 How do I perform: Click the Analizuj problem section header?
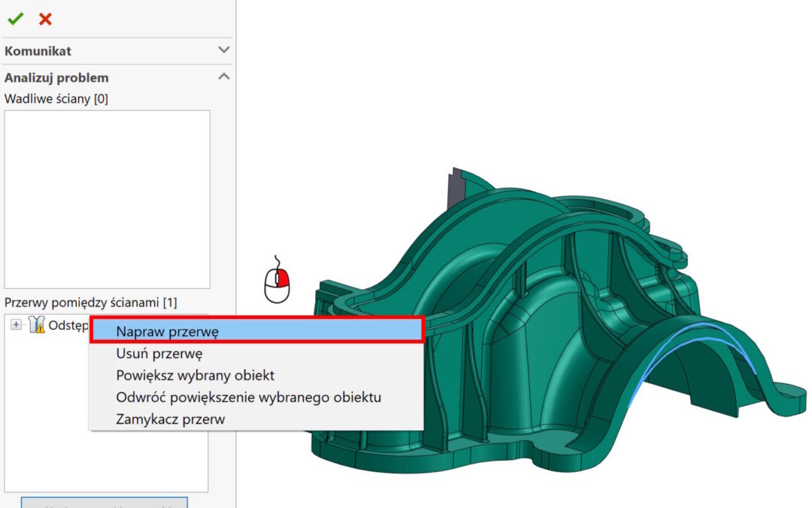[56, 78]
